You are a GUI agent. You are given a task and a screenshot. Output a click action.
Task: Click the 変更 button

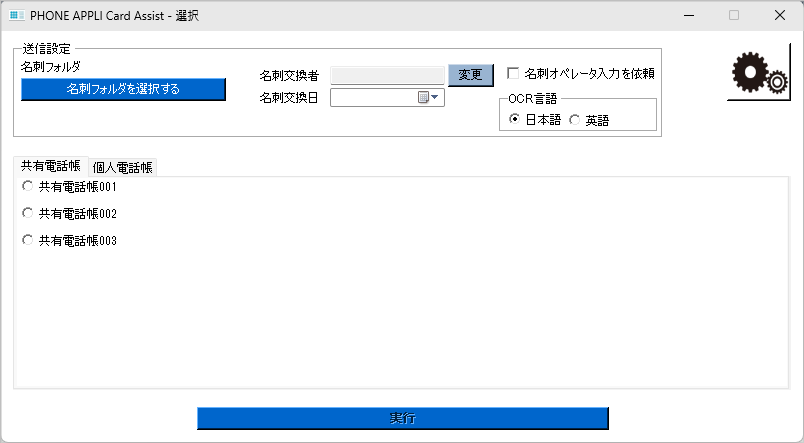coord(471,75)
